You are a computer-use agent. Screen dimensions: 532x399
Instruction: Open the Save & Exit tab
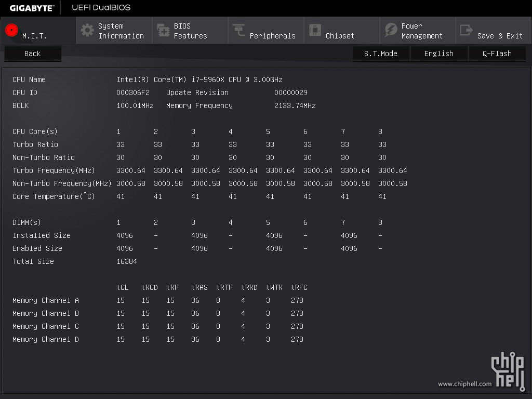(494, 31)
